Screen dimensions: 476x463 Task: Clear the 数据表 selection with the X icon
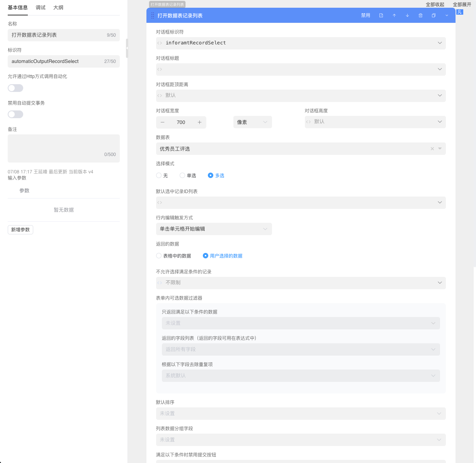pos(432,149)
